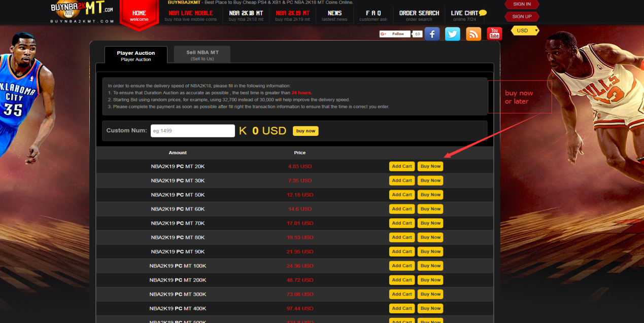Open the NEWS menu item
Image resolution: width=644 pixels, height=323 pixels.
coord(334,16)
